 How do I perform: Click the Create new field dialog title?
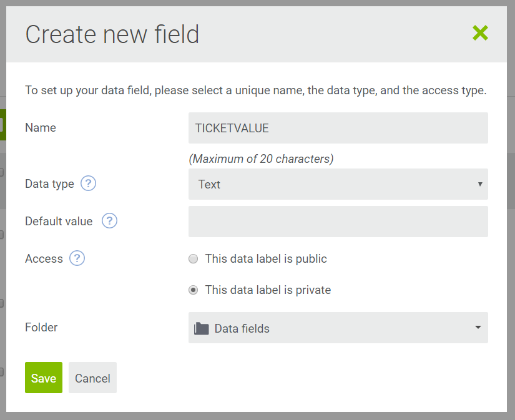tap(112, 34)
